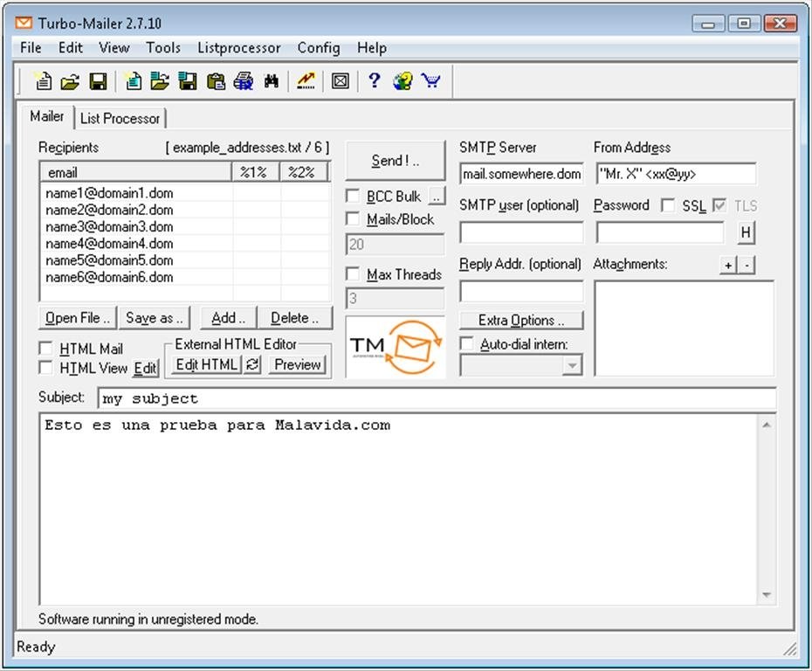
Task: Click the TM envelope logo
Action: [396, 347]
